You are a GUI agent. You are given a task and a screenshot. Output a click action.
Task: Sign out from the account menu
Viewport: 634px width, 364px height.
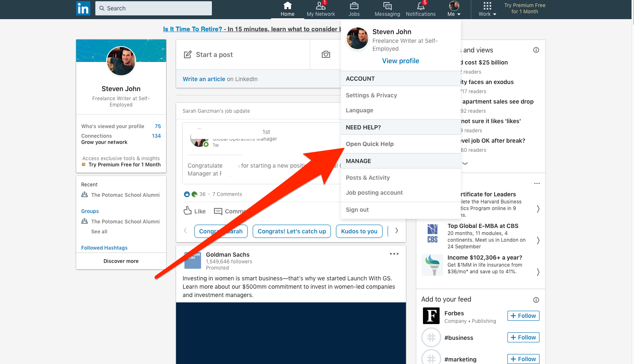[x=357, y=209]
